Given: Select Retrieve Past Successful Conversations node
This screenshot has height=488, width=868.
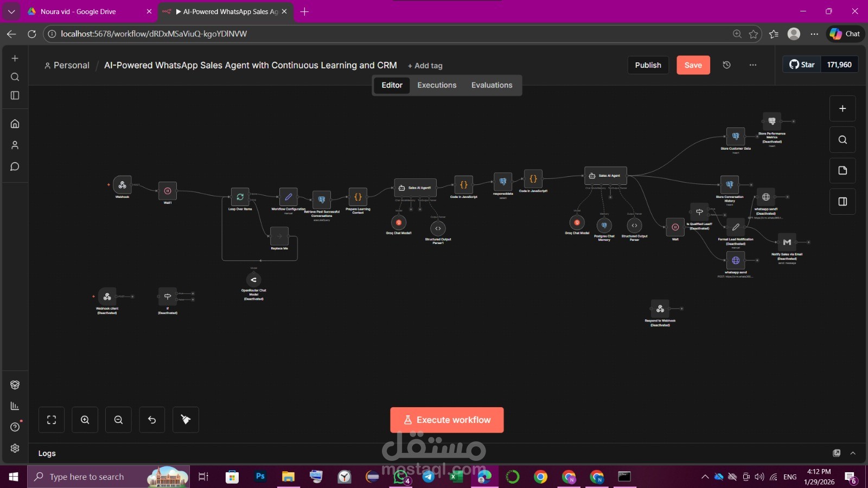Looking at the screenshot, I should [x=322, y=200].
